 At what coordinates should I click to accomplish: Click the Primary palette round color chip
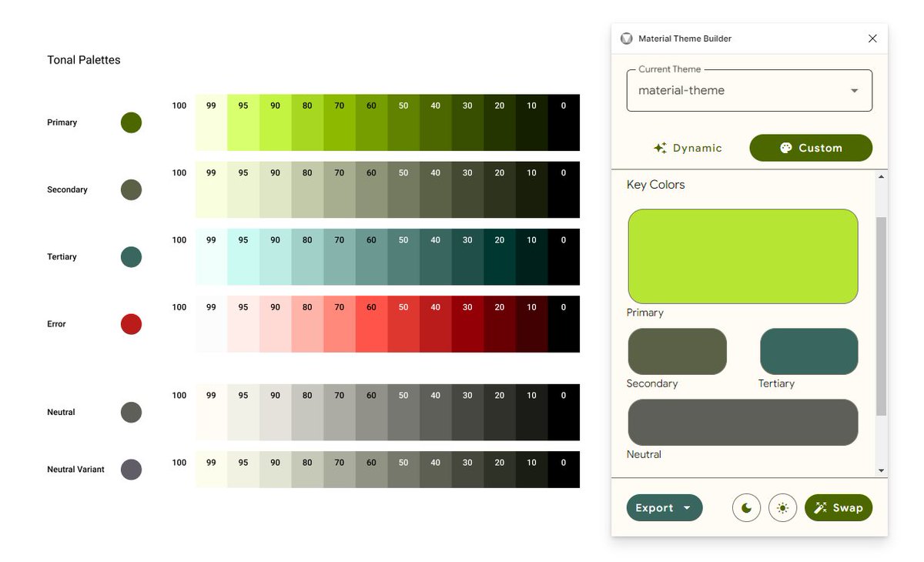coord(131,122)
